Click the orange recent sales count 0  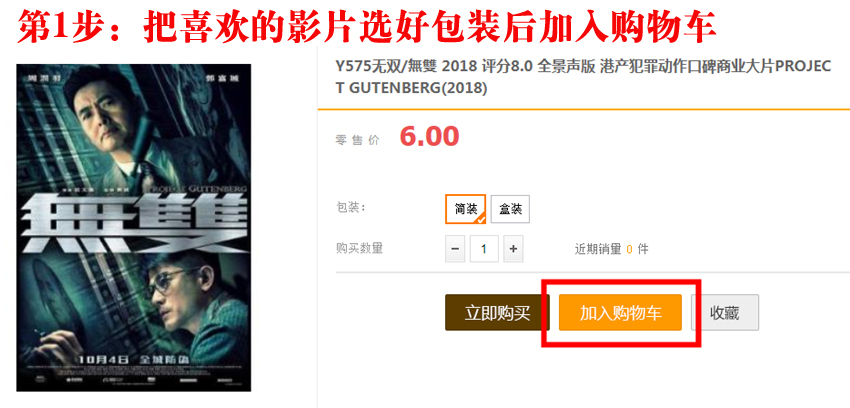coord(629,250)
